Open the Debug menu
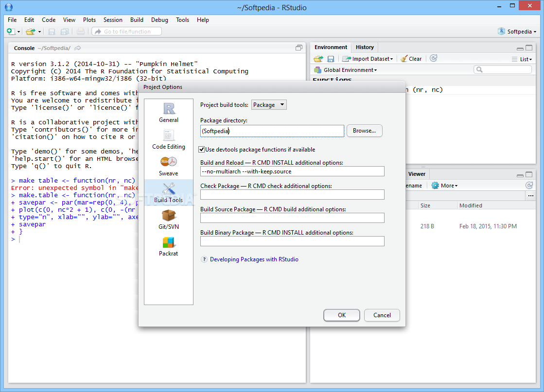 click(x=159, y=20)
